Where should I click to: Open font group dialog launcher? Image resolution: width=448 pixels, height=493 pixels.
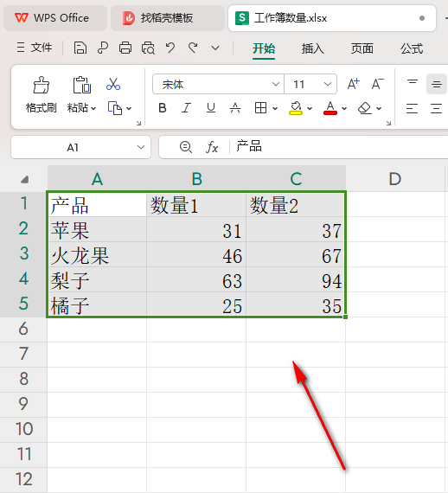pos(388,123)
